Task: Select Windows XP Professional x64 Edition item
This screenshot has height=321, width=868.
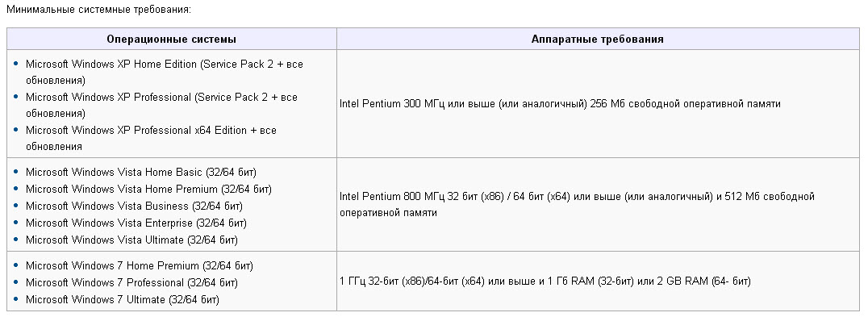Action: pos(151,139)
